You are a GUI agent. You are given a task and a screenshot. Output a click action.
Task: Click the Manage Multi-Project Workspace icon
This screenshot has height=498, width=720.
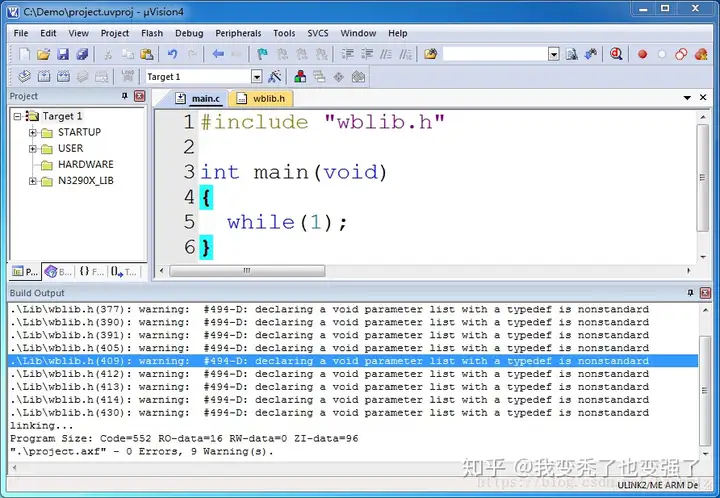(x=319, y=76)
